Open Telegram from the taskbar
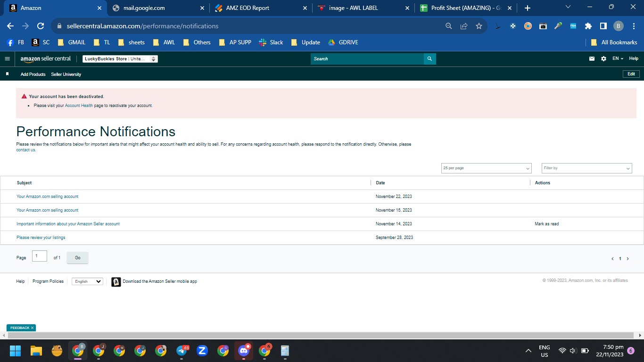 click(x=182, y=351)
